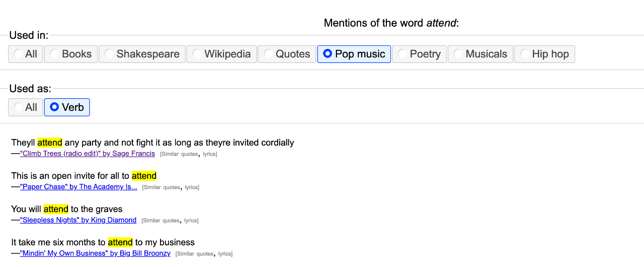Open "Mindin' My Own Business" link
The height and width of the screenshot is (267, 644).
(95, 253)
